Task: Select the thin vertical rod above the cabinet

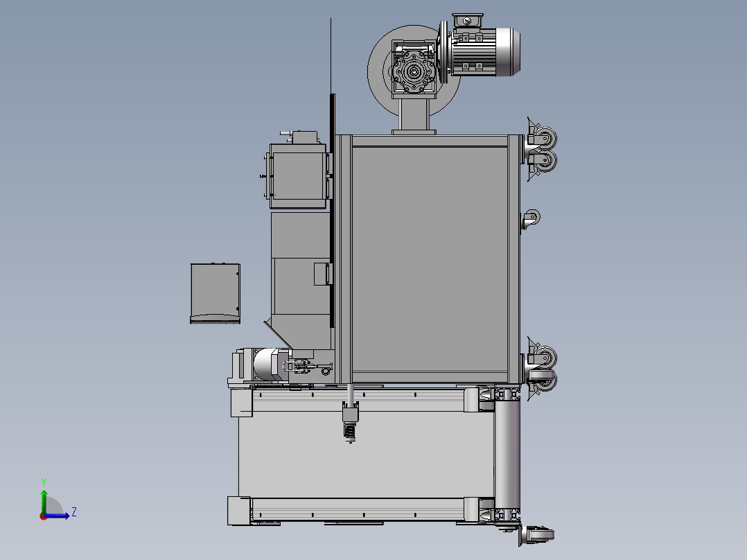Action: (x=331, y=56)
